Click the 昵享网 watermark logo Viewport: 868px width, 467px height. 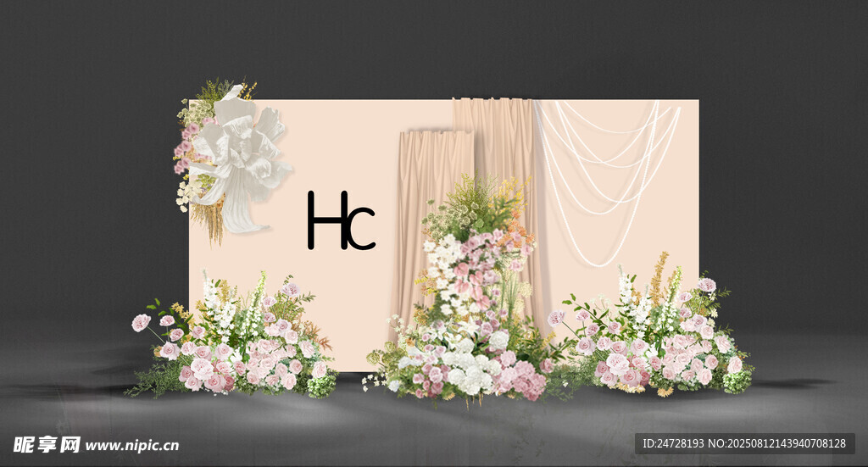point(47,444)
